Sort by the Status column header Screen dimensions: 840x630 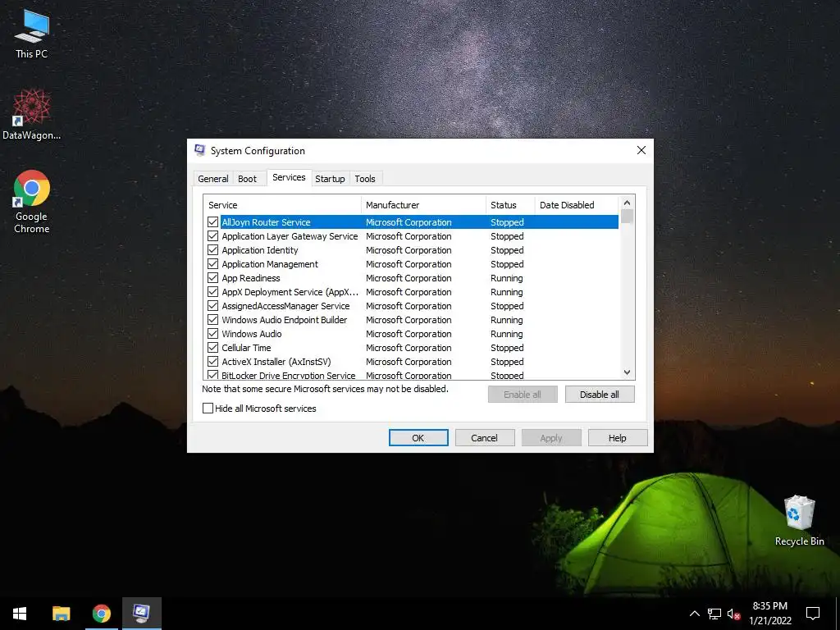(x=510, y=204)
